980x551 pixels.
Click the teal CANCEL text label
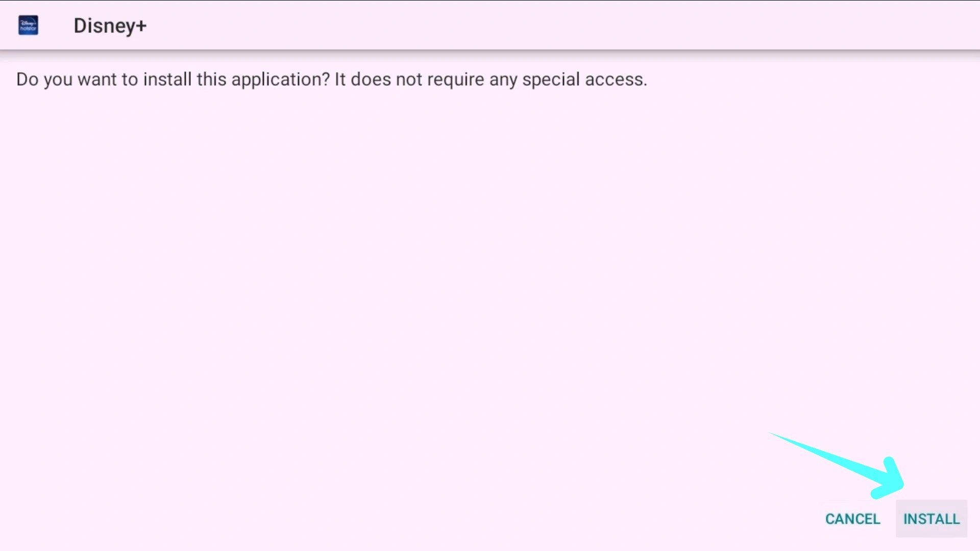852,519
